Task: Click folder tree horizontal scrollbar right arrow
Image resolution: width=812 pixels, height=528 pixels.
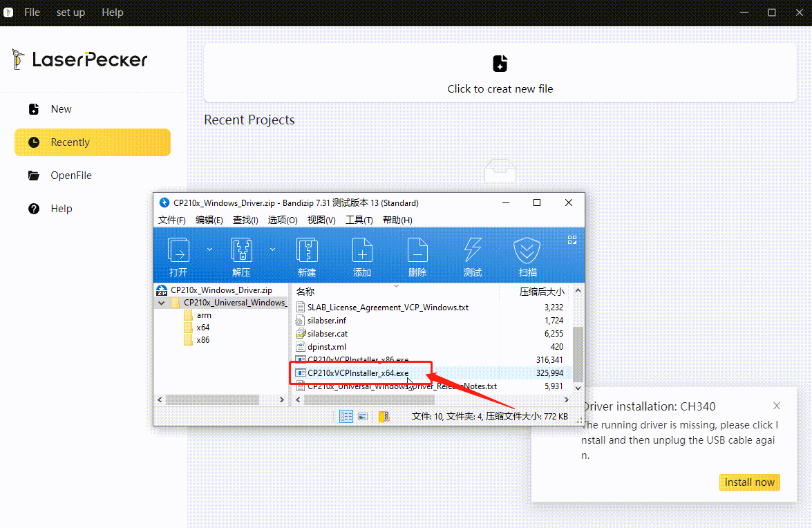Action: [x=282, y=399]
